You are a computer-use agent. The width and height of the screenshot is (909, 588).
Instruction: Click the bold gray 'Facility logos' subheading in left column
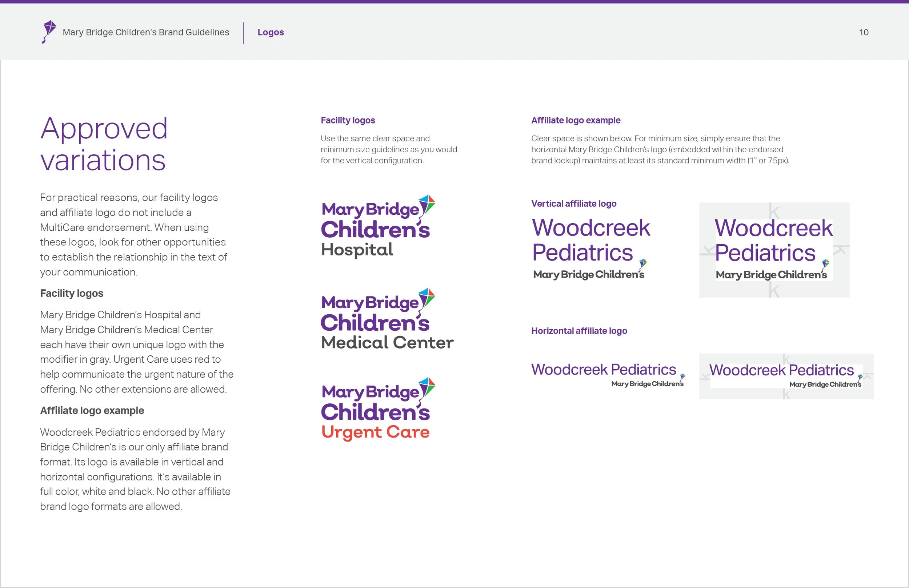[x=72, y=293]
